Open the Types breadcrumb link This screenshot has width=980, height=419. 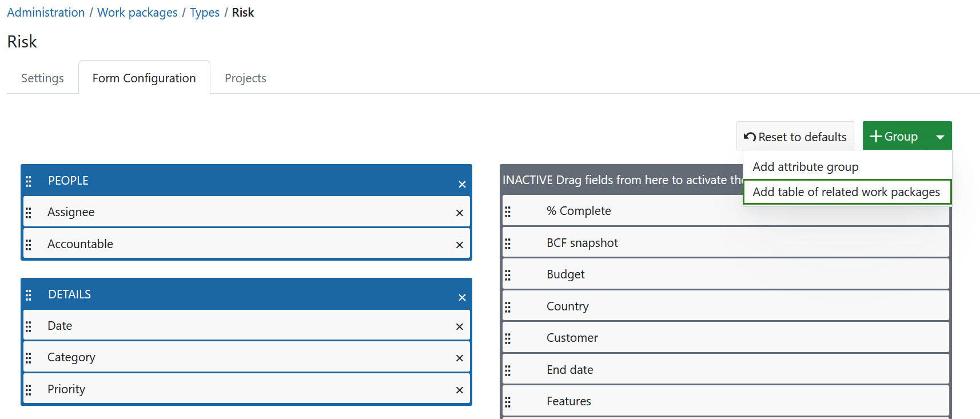(x=205, y=13)
